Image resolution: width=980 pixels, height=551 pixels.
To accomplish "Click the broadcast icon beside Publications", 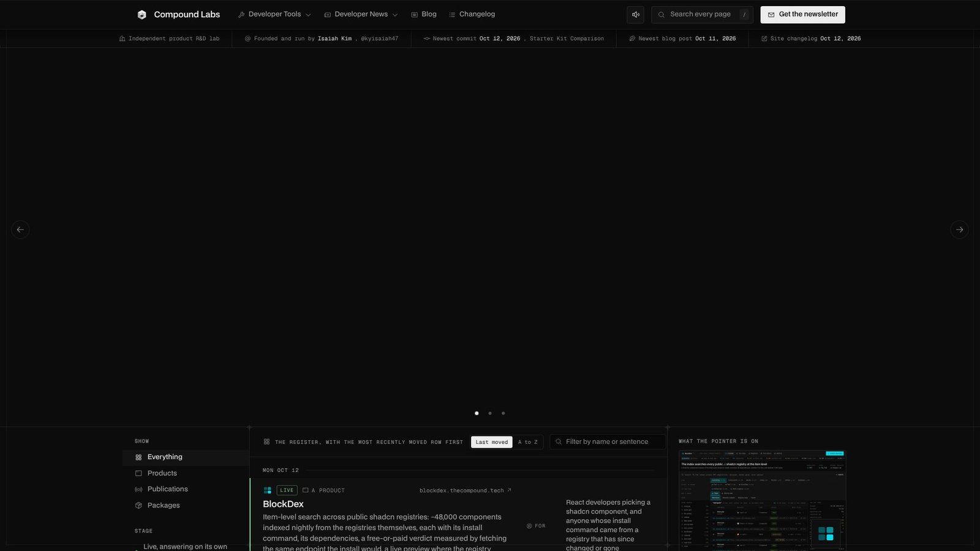I will 138,489.
